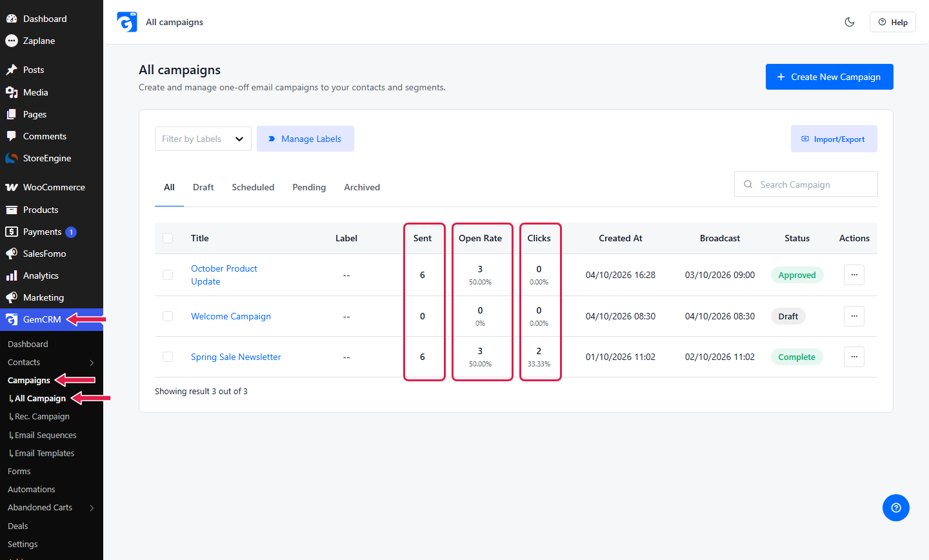Open Posts pin icon in sidebar
The height and width of the screenshot is (560, 929).
pos(12,70)
